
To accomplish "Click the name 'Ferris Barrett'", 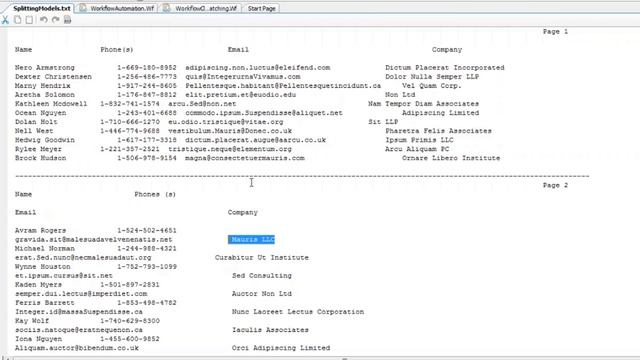I will pos(45,303).
